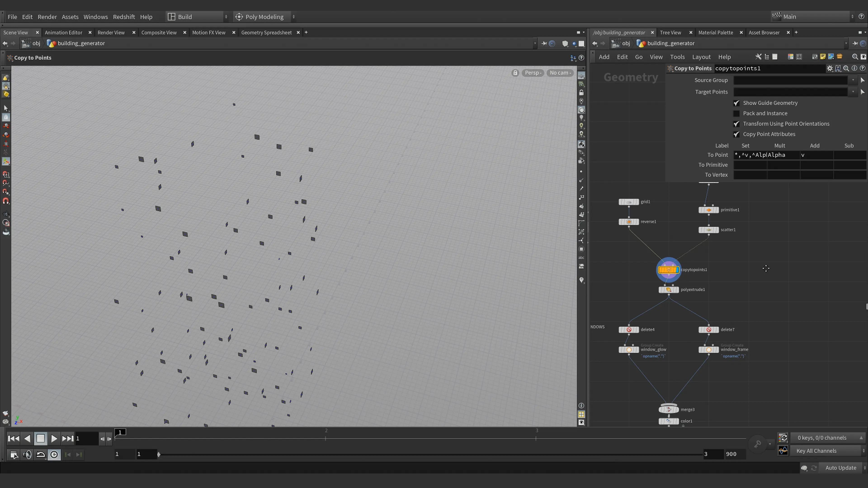This screenshot has height=488, width=868.
Task: Click the viewport select arrow tool
Action: (x=6, y=108)
